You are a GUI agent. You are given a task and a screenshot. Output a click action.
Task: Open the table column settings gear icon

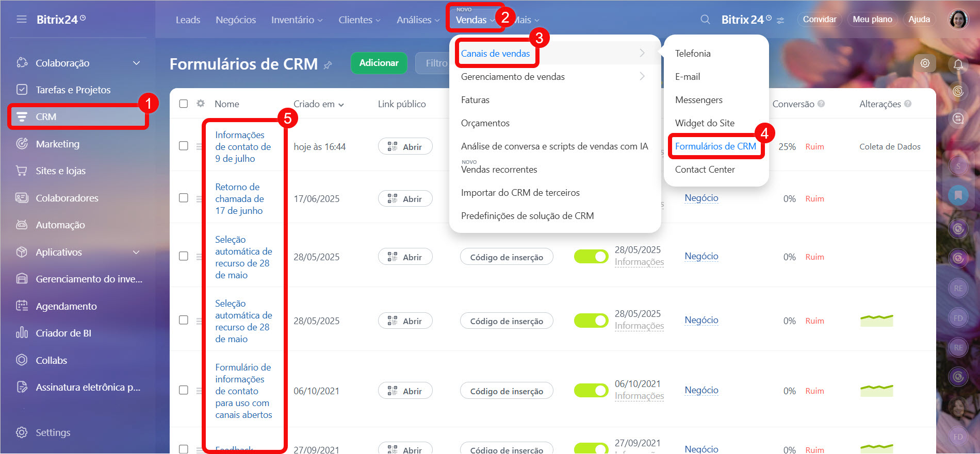(201, 104)
